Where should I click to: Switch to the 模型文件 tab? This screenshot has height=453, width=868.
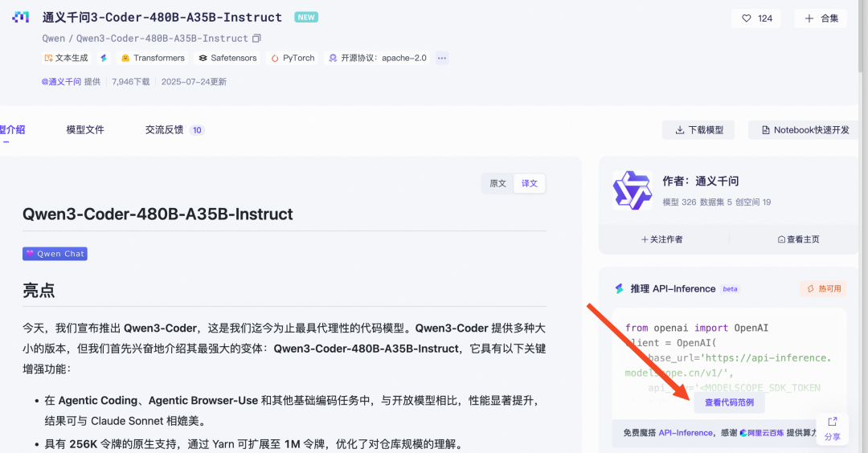(x=85, y=130)
